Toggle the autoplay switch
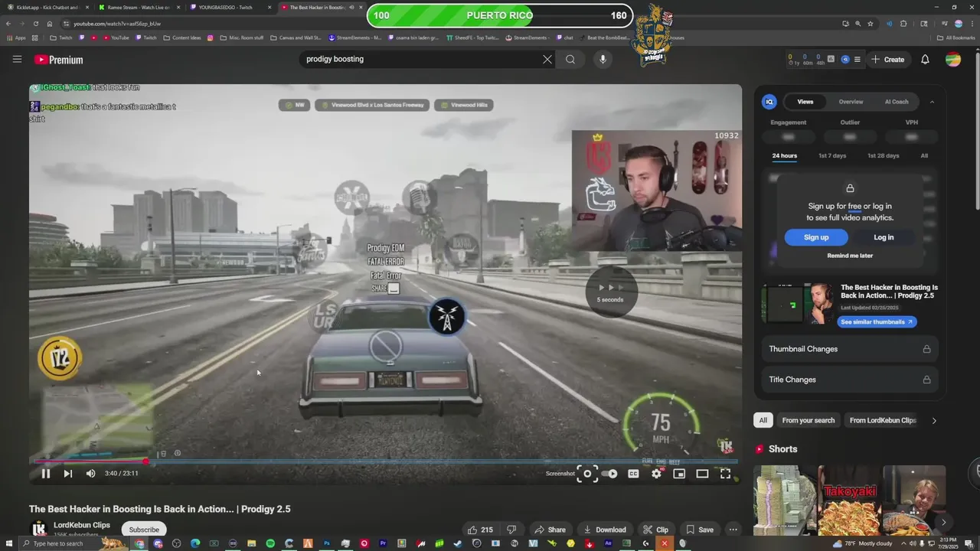 pos(609,474)
